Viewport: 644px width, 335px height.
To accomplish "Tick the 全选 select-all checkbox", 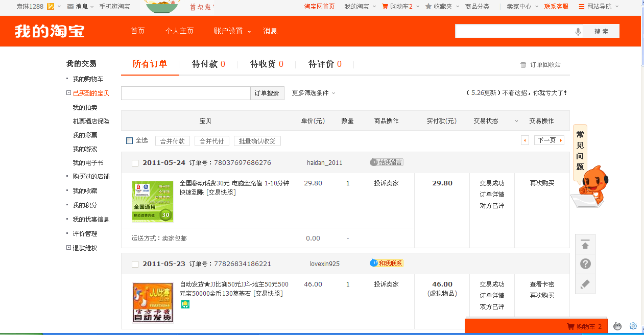I will coord(130,140).
